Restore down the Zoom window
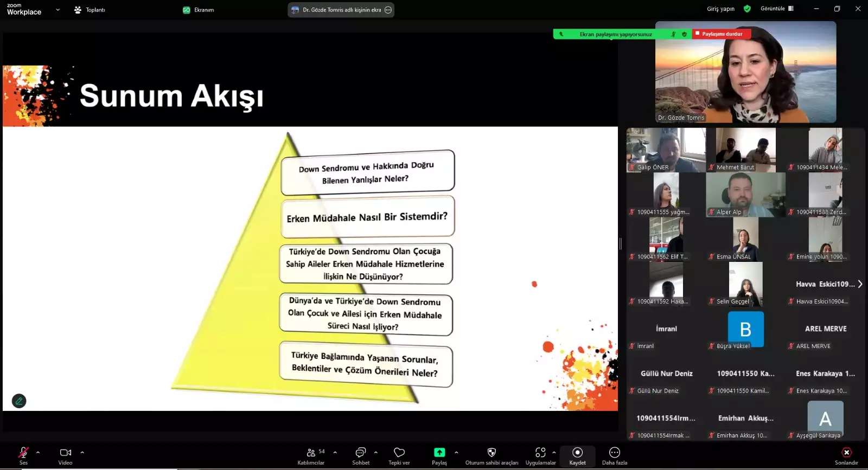 point(837,9)
